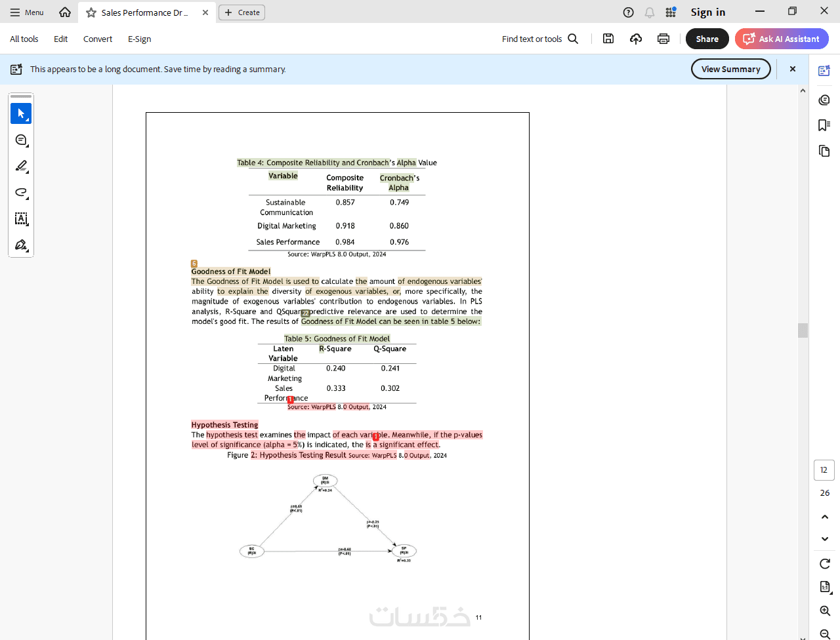Click the cloud upload icon

[x=636, y=39]
